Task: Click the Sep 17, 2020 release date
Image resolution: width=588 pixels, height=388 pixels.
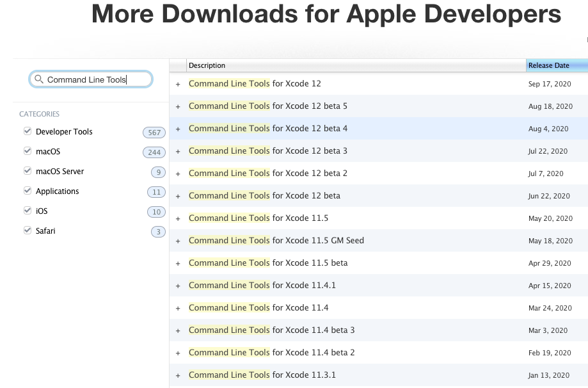Action: click(x=550, y=84)
